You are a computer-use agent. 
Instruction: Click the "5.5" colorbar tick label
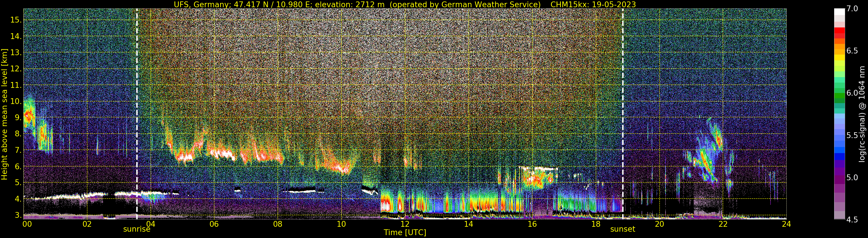pos(852,135)
